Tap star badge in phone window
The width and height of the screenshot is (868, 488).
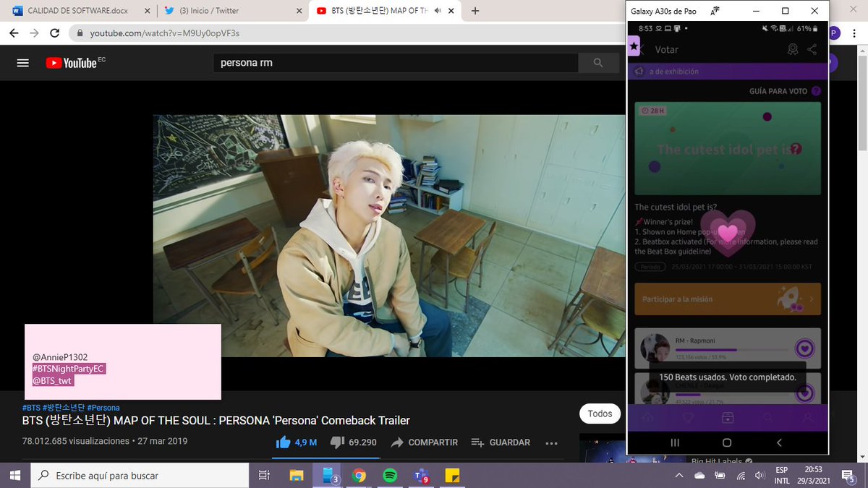pyautogui.click(x=634, y=46)
